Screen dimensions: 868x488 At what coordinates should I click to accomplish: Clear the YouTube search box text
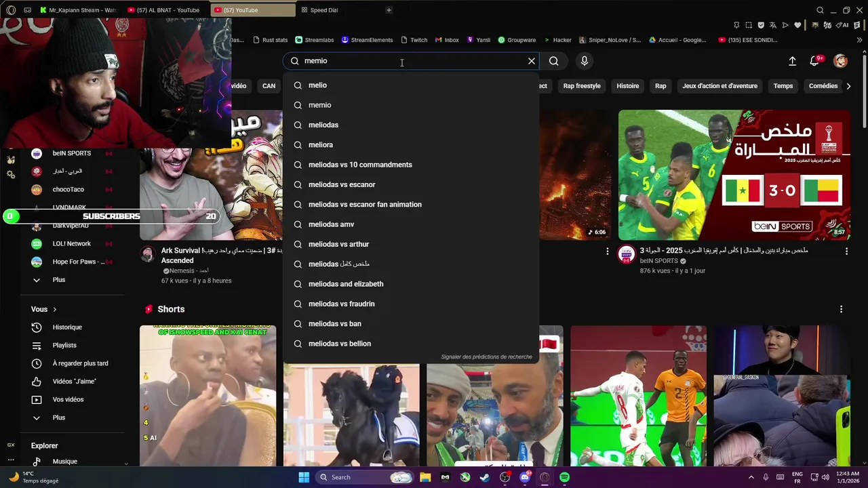point(532,61)
